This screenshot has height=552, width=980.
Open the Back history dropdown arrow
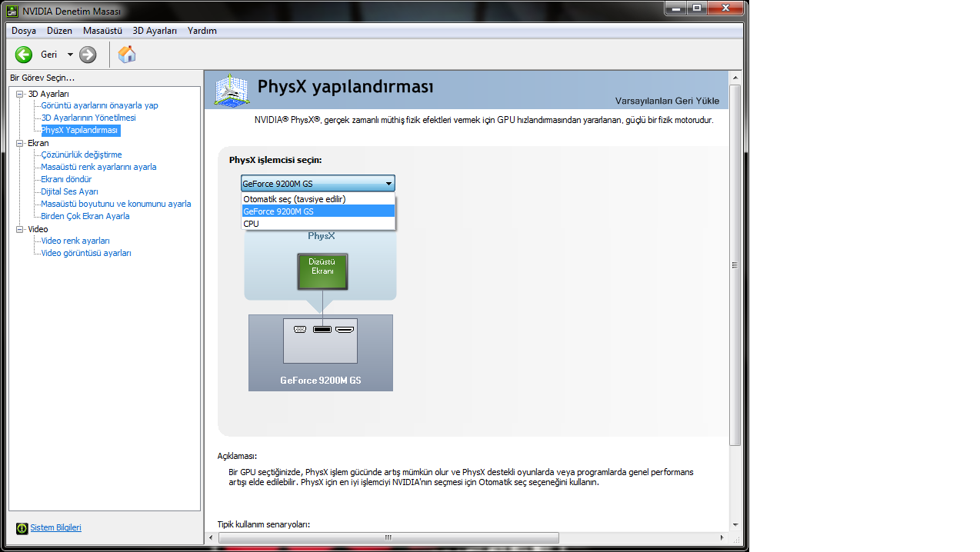point(70,55)
